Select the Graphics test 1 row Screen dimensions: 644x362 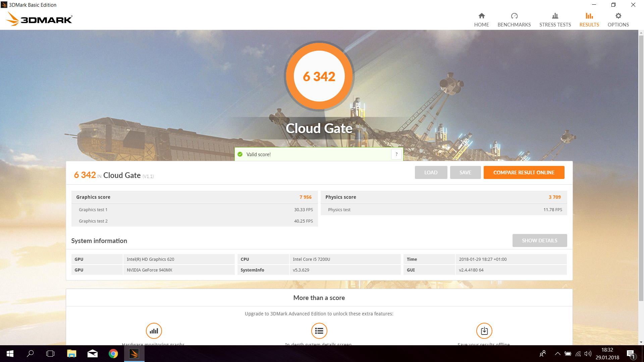pyautogui.click(x=195, y=209)
